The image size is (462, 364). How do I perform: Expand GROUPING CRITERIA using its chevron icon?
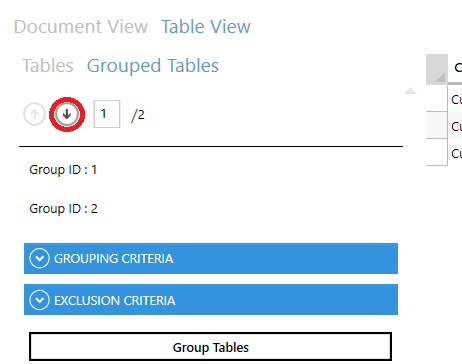pyautogui.click(x=39, y=258)
